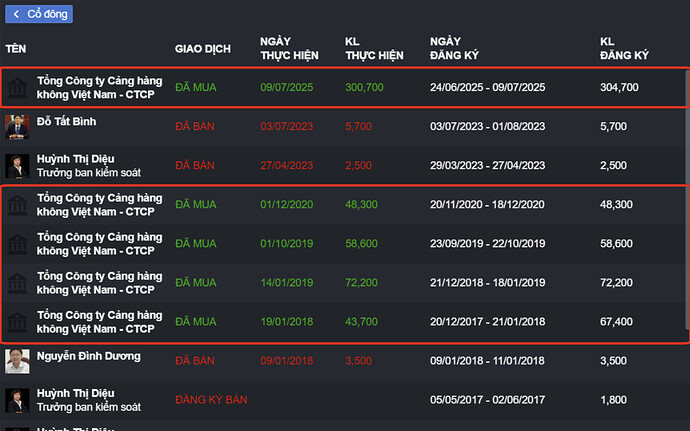
Task: Click the execution date 09/07/2025
Action: point(286,88)
